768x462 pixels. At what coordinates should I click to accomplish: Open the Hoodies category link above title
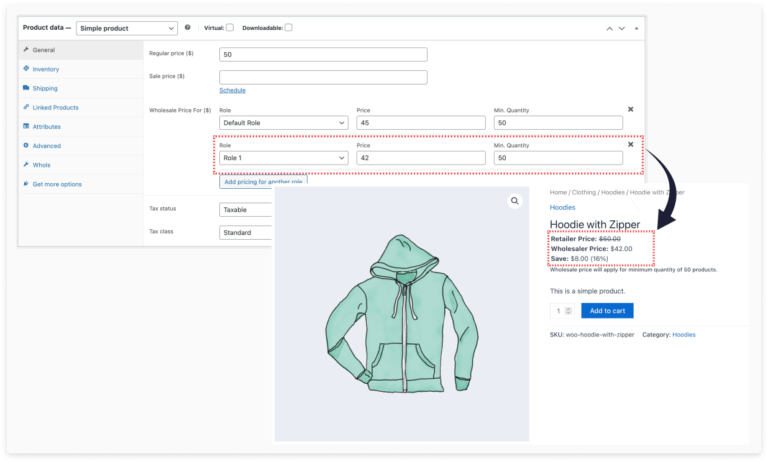click(x=562, y=207)
